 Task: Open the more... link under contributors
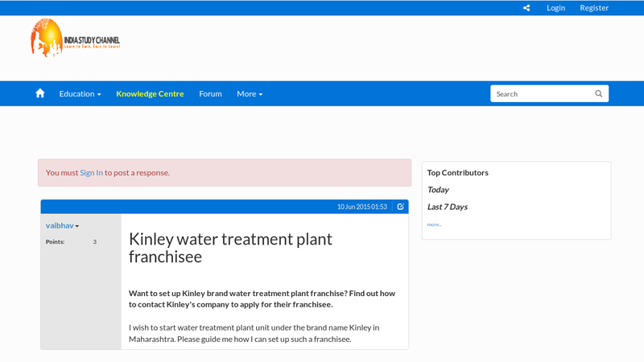tap(434, 224)
